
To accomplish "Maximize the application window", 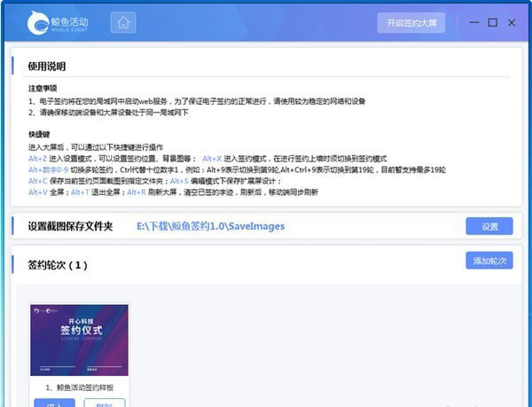I will (493, 23).
